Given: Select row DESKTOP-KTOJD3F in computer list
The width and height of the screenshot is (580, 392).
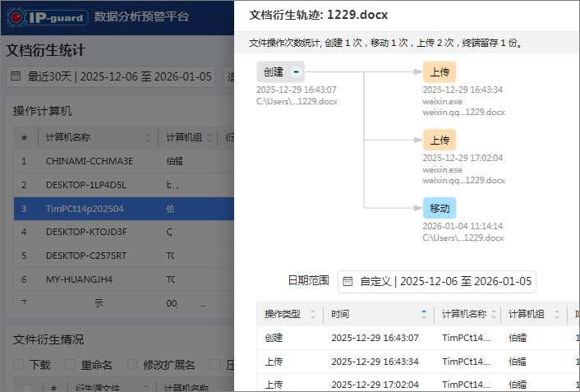Looking at the screenshot, I should click(124, 232).
